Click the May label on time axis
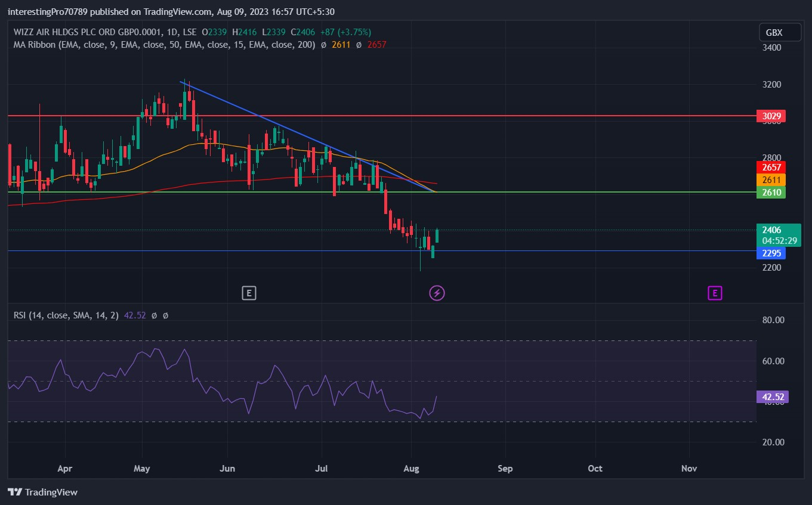This screenshot has height=505, width=812. pos(142,469)
